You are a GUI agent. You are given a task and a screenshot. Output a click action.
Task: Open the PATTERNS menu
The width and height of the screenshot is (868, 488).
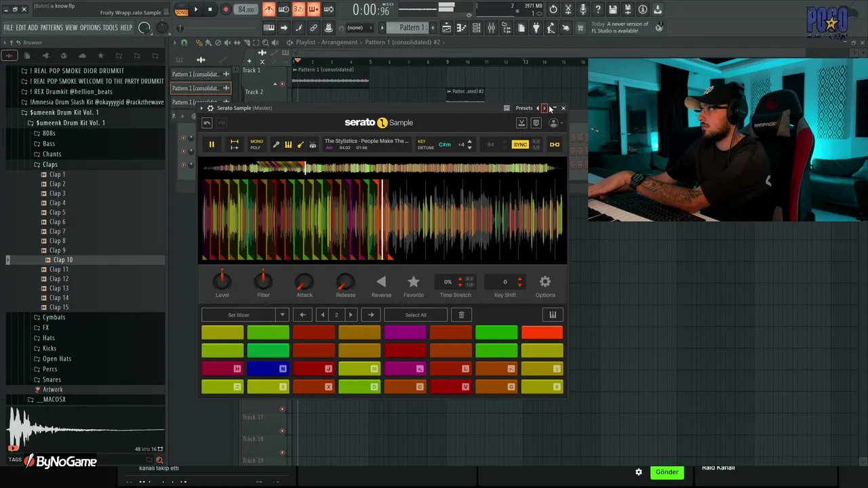(52, 28)
